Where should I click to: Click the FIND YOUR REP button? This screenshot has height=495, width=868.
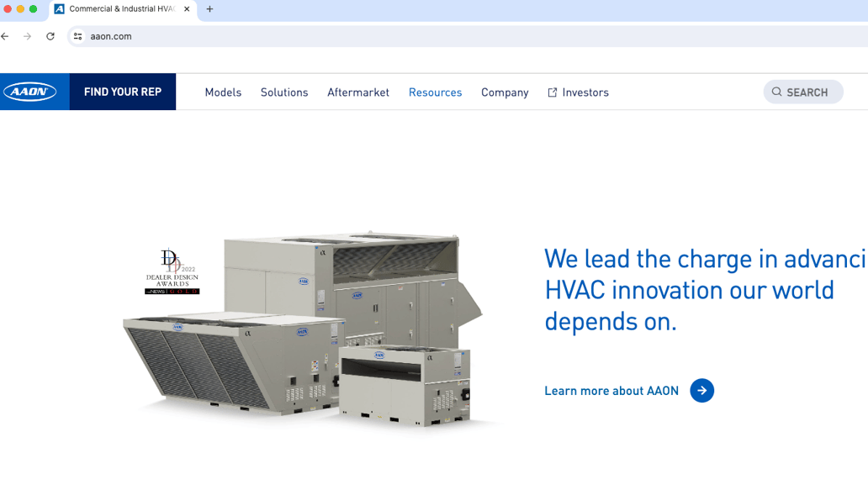pyautogui.click(x=122, y=92)
